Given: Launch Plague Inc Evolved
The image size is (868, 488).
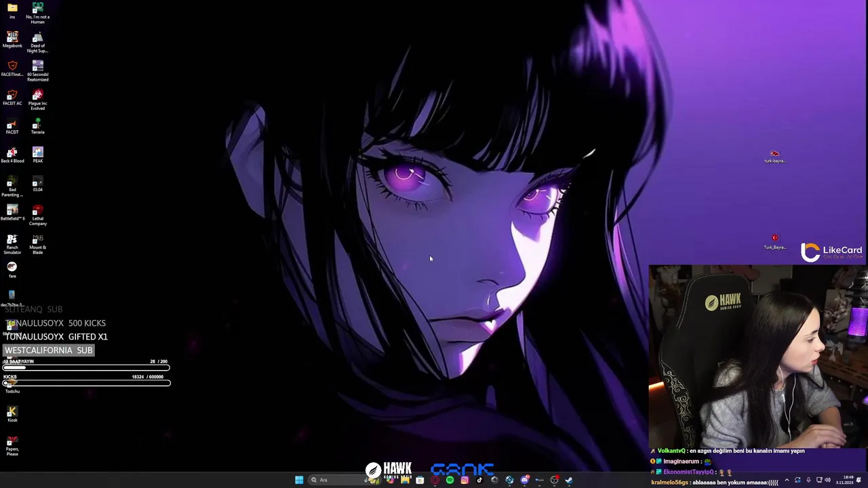Looking at the screenshot, I should (37, 99).
